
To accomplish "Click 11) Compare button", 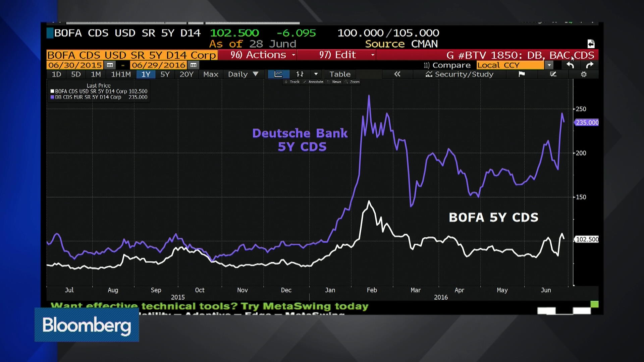I will (447, 65).
